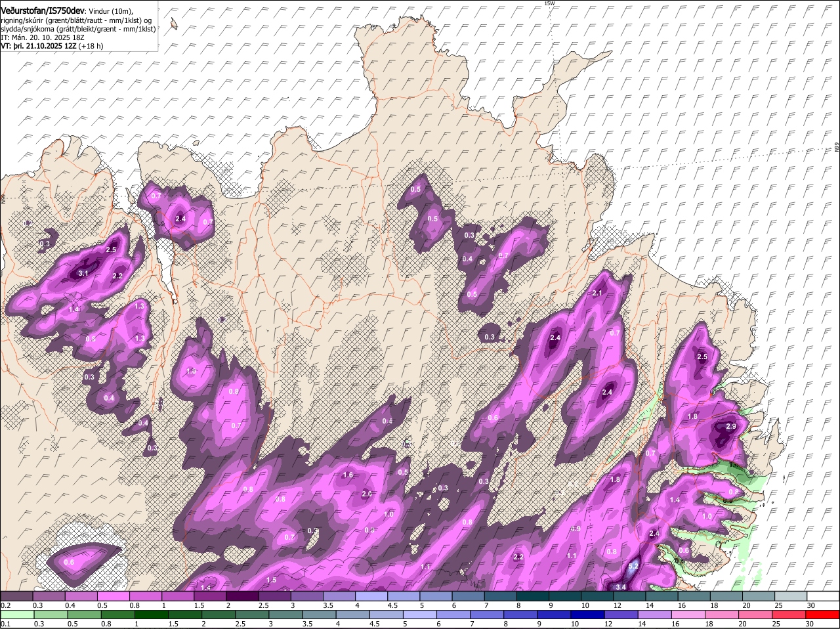Screen dimensions: 840x629
Task: Click the '(+18 h)' forecast offset text
Action: tap(91, 46)
